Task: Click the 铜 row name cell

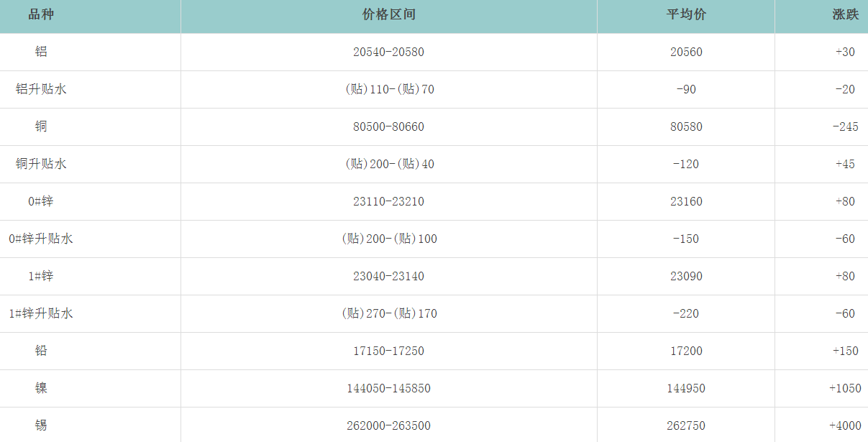Action: point(41,126)
